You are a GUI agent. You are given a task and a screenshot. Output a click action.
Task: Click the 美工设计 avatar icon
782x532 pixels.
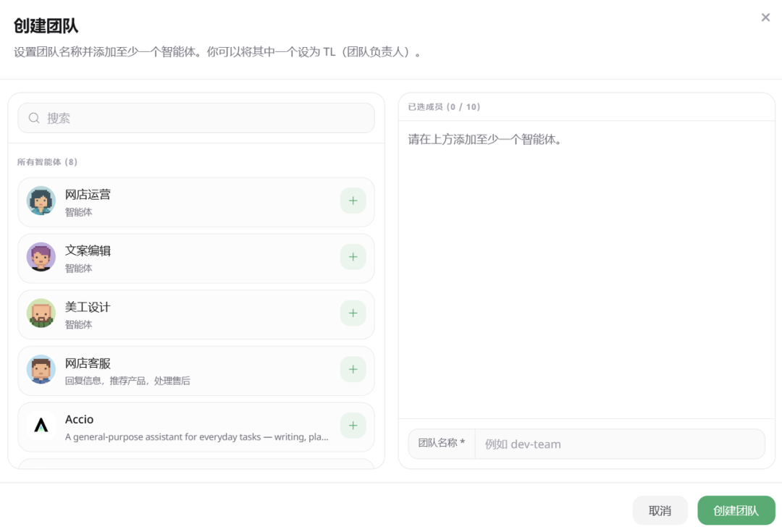[41, 313]
